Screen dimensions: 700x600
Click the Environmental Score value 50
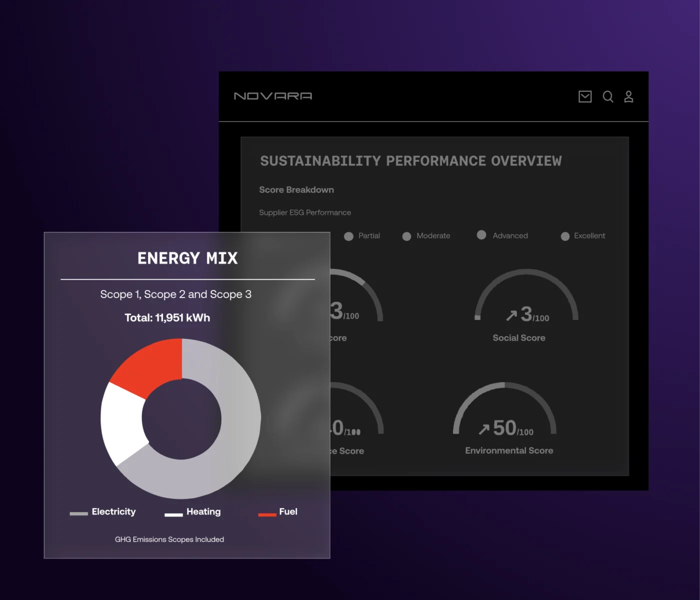coord(504,428)
